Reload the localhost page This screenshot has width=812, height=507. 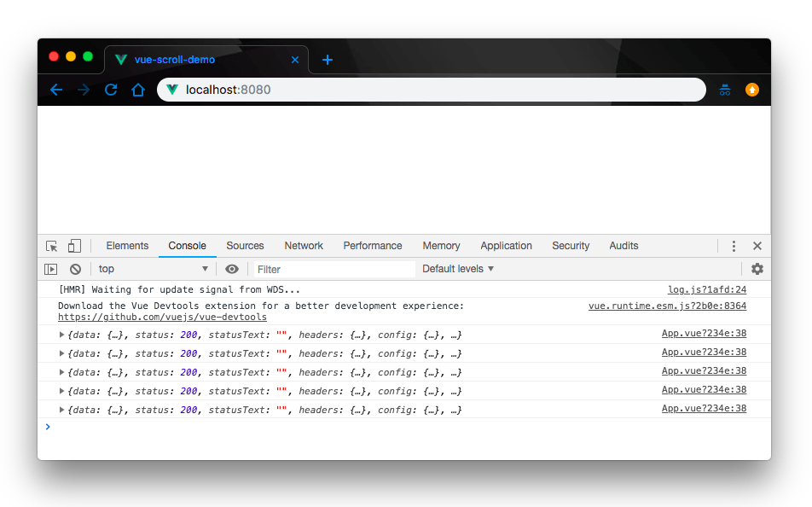[111, 90]
